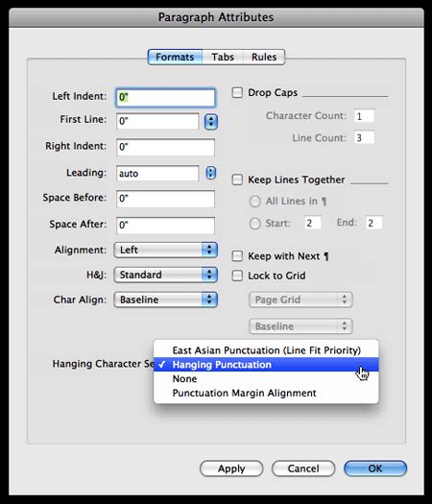The height and width of the screenshot is (504, 432).
Task: Click the Leading field showing auto
Action: click(x=157, y=174)
